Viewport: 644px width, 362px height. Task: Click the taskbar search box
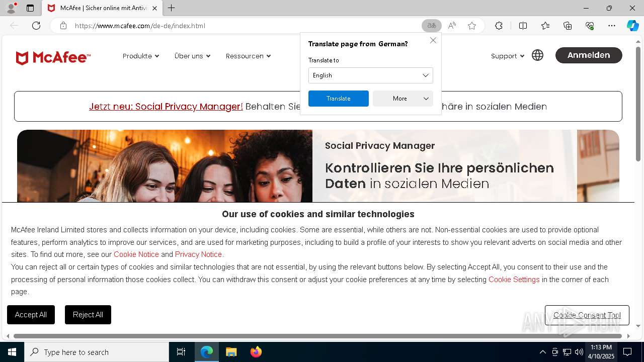pyautogui.click(x=97, y=352)
